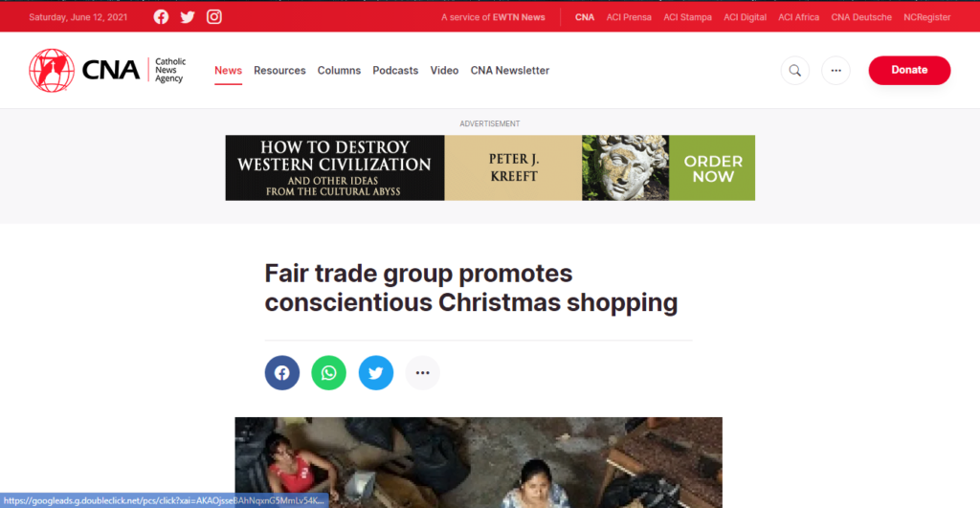980x508 pixels.
Task: Visit NCRegister link in top bar
Action: 926,17
